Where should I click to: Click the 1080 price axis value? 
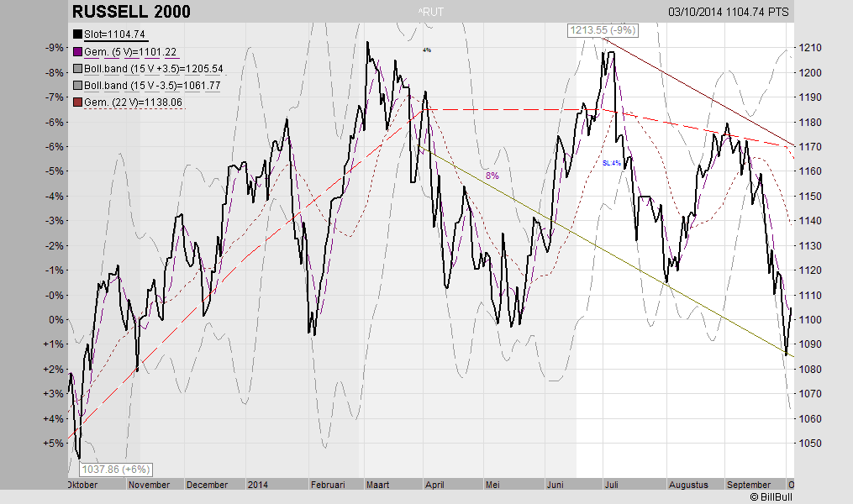810,369
